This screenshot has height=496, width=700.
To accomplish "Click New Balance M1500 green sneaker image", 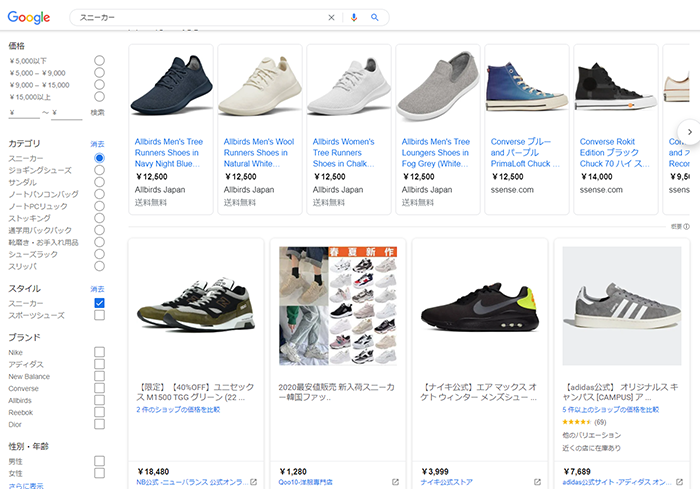I will click(196, 305).
